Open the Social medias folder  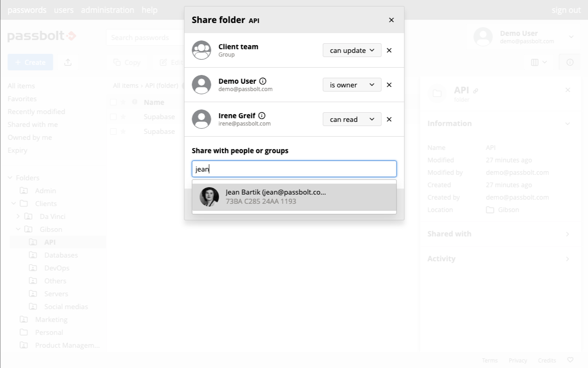(66, 306)
